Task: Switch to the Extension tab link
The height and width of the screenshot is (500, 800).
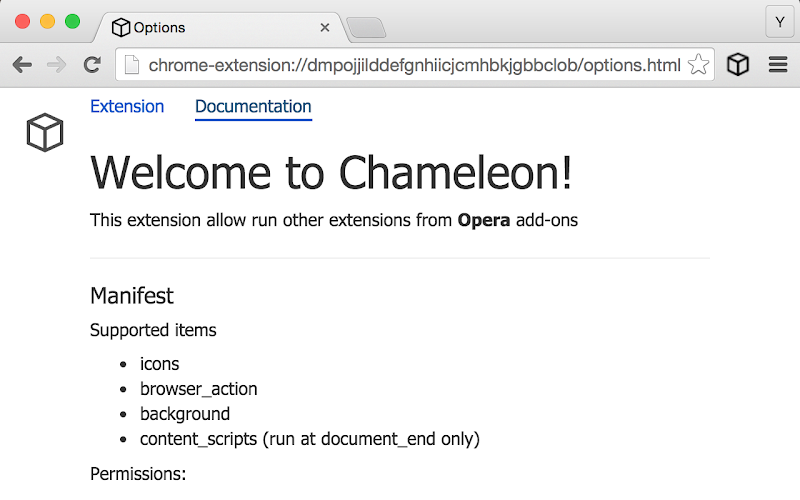Action: click(127, 106)
